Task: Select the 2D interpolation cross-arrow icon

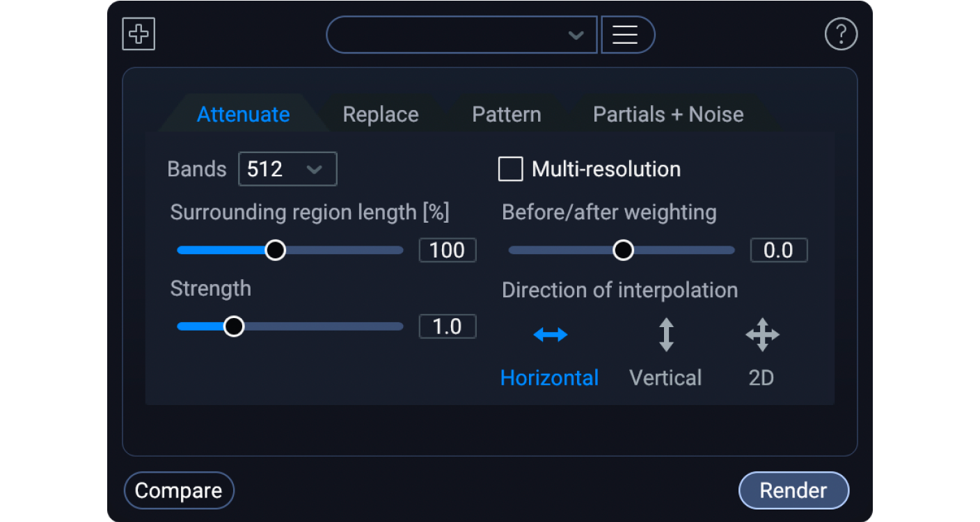Action: pos(762,335)
